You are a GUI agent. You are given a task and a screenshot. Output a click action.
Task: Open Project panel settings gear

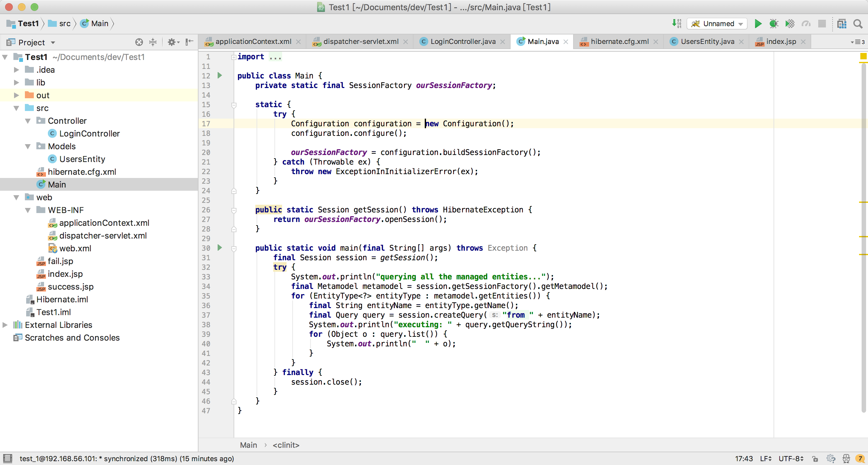click(x=173, y=42)
